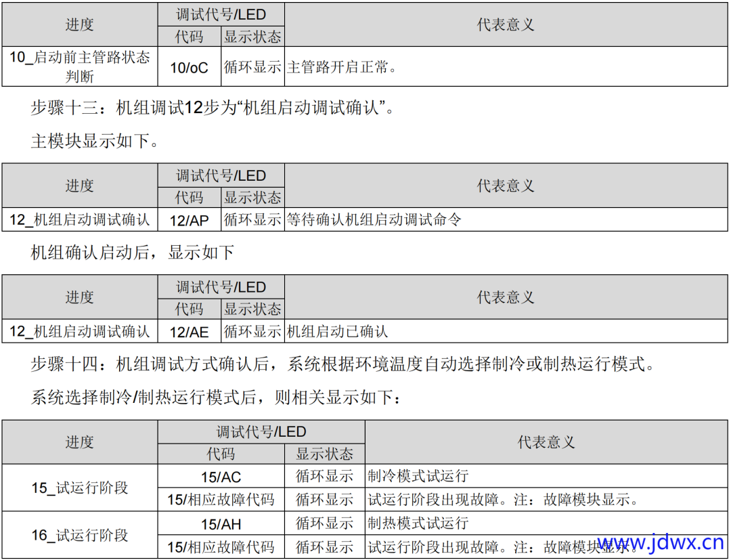Select the 12/AE code cell

(x=189, y=331)
